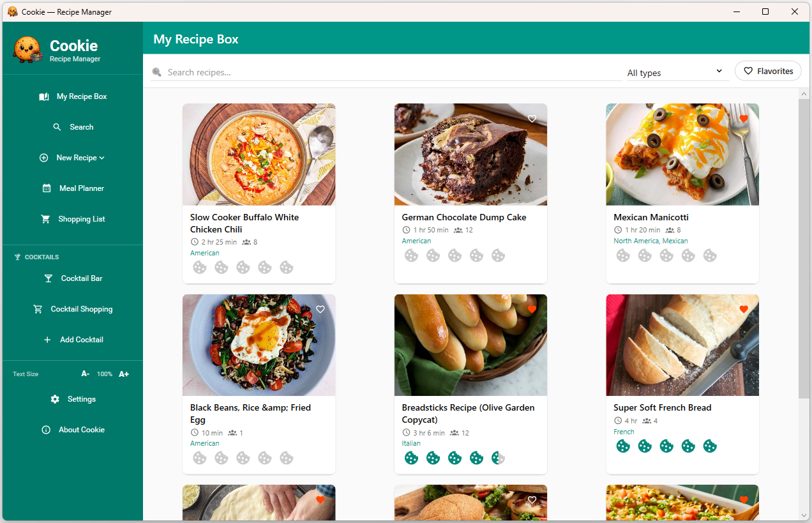Screen dimensions: 812x523
Task: Open About Cookie
Action: pos(73,430)
